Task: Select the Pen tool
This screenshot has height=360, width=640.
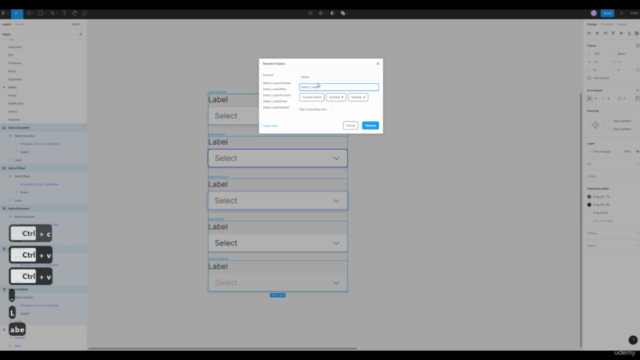Action: [52, 13]
